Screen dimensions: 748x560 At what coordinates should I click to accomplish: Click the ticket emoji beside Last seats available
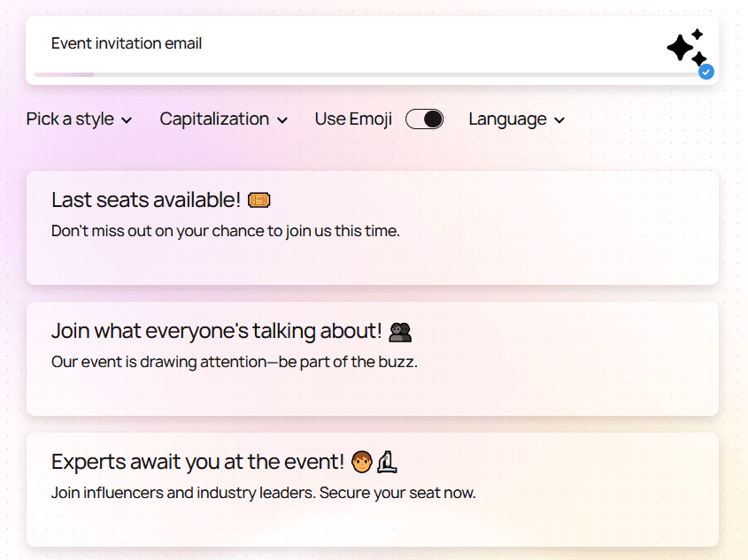(260, 200)
